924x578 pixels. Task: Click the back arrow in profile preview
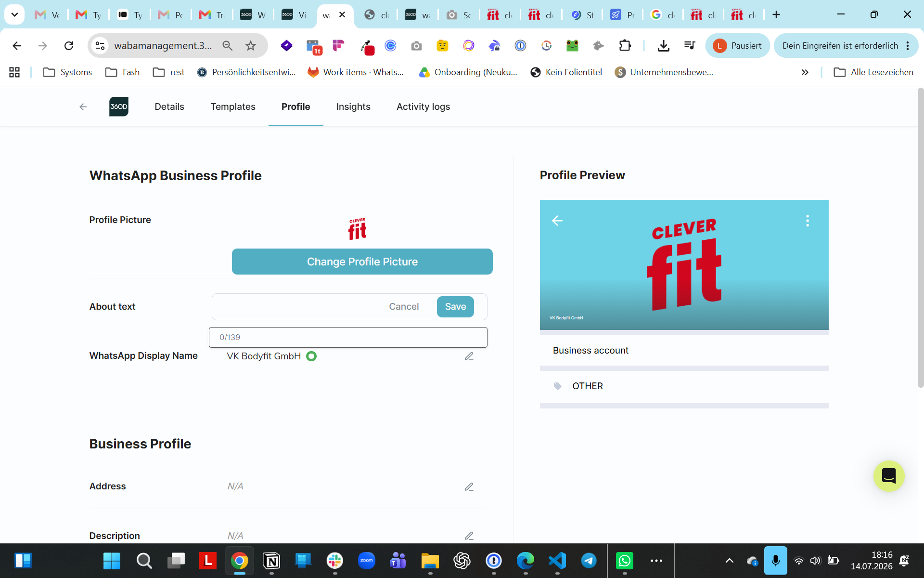[557, 221]
